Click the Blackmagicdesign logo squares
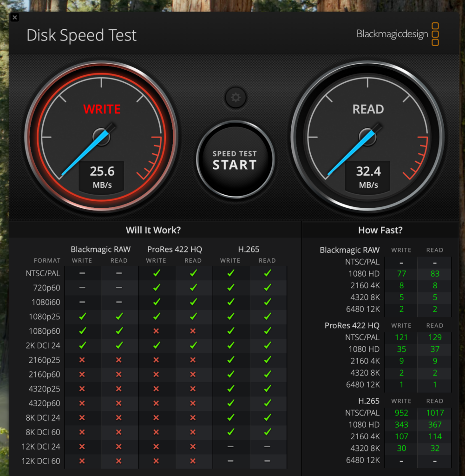 click(x=435, y=34)
